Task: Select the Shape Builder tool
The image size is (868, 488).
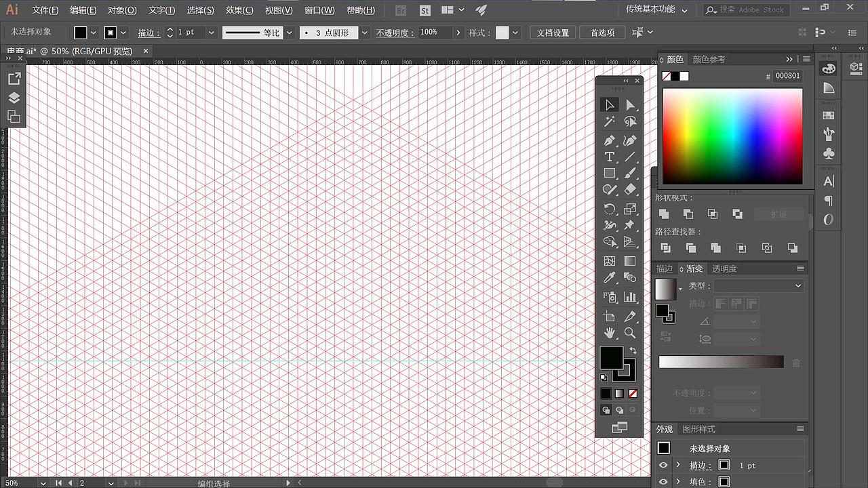Action: 609,242
